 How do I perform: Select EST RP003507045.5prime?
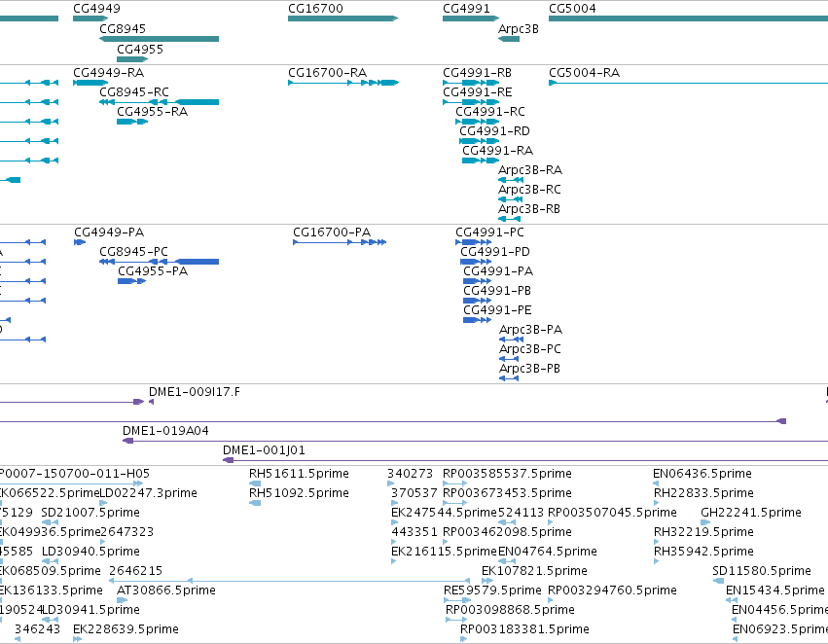612,513
